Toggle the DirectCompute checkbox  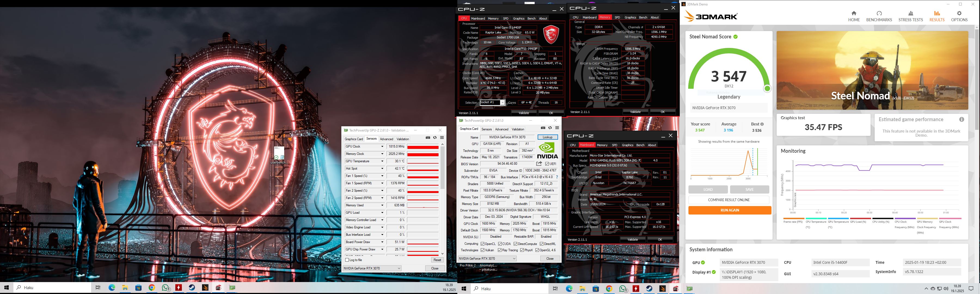coord(516,244)
